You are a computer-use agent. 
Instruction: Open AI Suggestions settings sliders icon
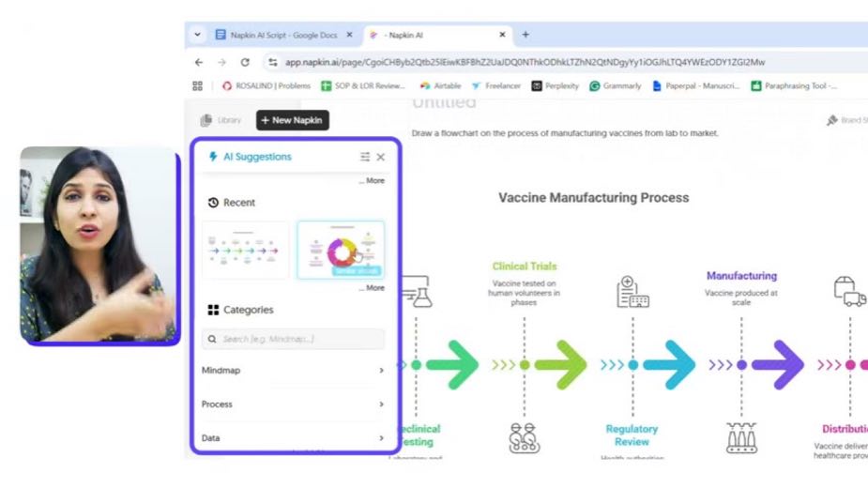point(365,157)
